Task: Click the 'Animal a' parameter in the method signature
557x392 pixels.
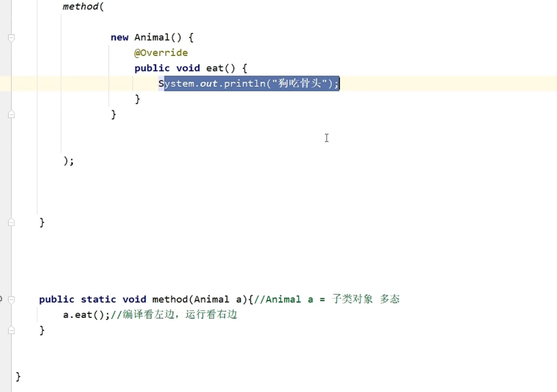Action: pos(218,300)
